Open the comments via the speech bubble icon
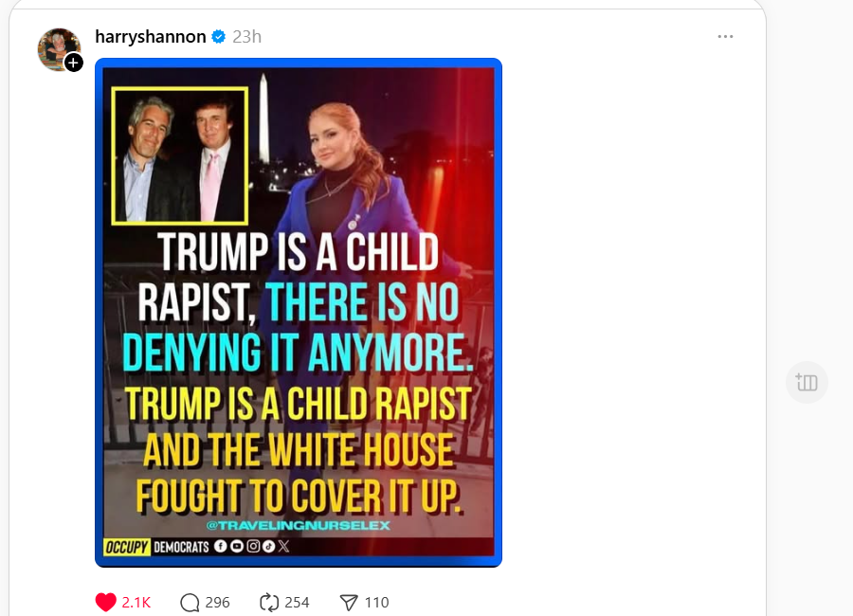 tap(190, 602)
